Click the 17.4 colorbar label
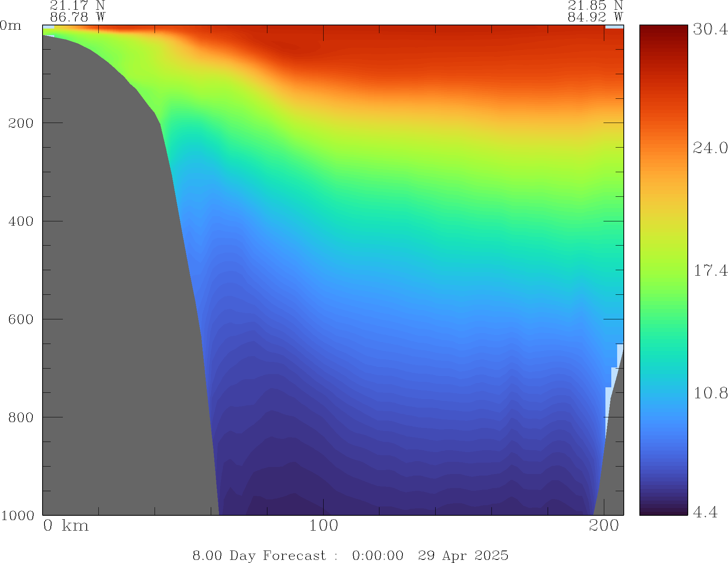Screen dimensions: 728x563 (710, 270)
